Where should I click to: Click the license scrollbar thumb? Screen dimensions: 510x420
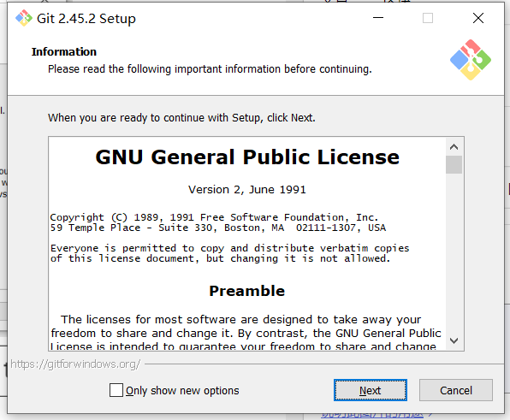454,165
